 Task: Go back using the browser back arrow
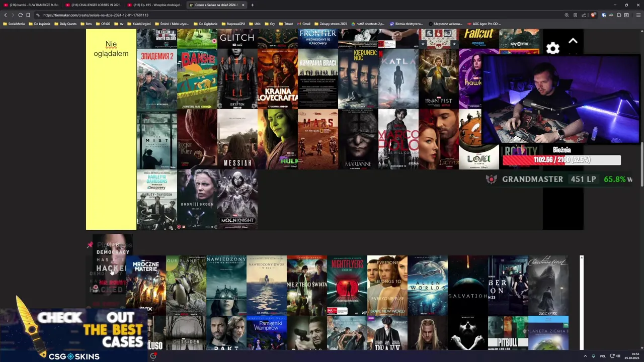(6, 15)
